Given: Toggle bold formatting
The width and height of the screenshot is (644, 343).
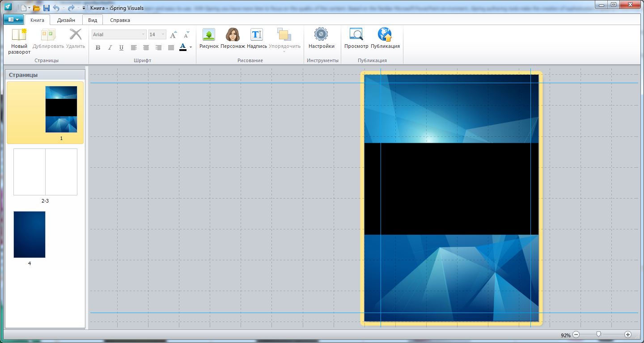Looking at the screenshot, I should pyautogui.click(x=98, y=47).
